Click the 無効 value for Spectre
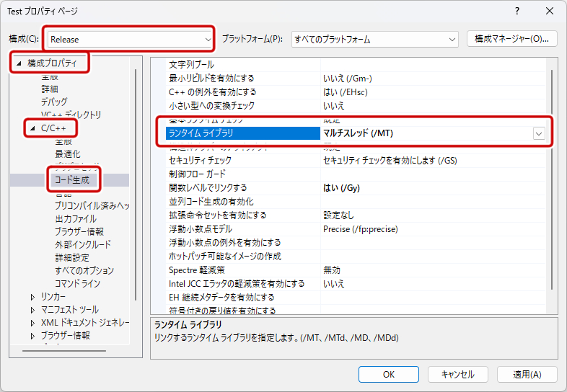The image size is (567, 392). pyautogui.click(x=332, y=270)
